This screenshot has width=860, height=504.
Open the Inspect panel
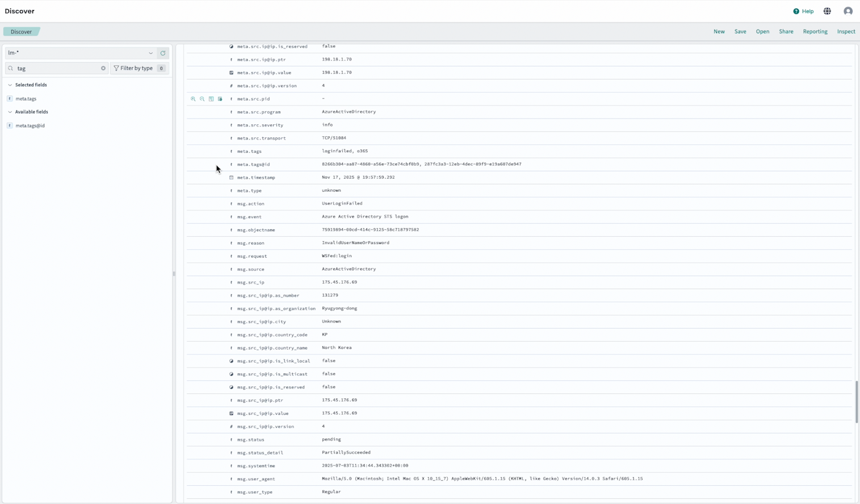click(846, 32)
